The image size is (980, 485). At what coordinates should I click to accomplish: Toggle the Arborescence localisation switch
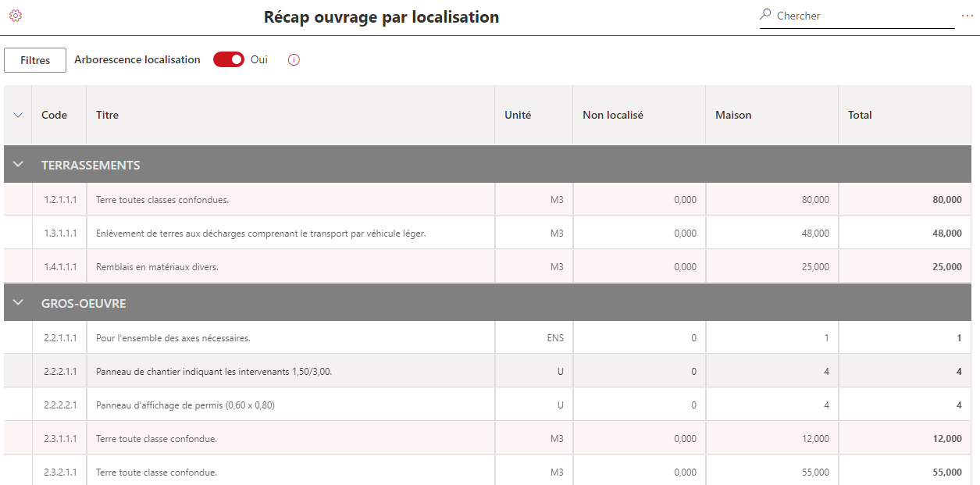coord(229,60)
